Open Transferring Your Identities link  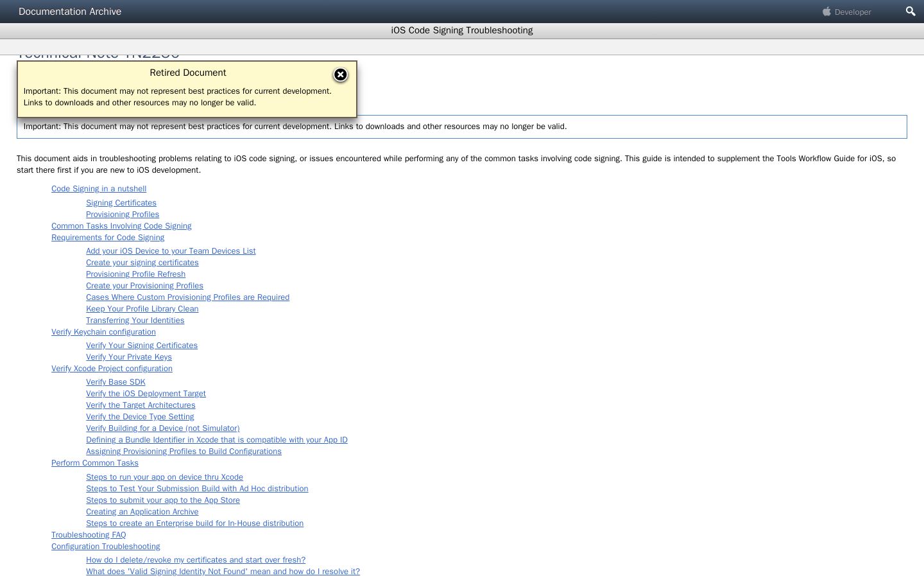click(135, 320)
